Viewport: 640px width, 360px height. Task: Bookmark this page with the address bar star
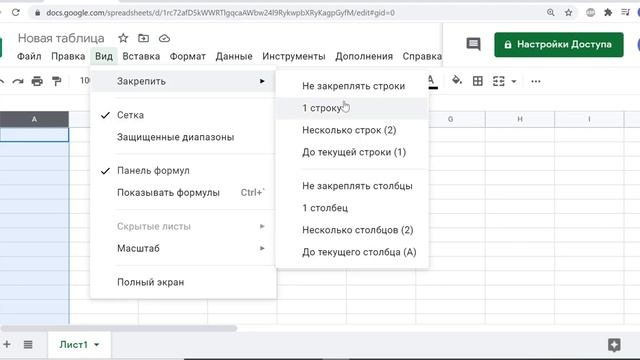tap(568, 13)
